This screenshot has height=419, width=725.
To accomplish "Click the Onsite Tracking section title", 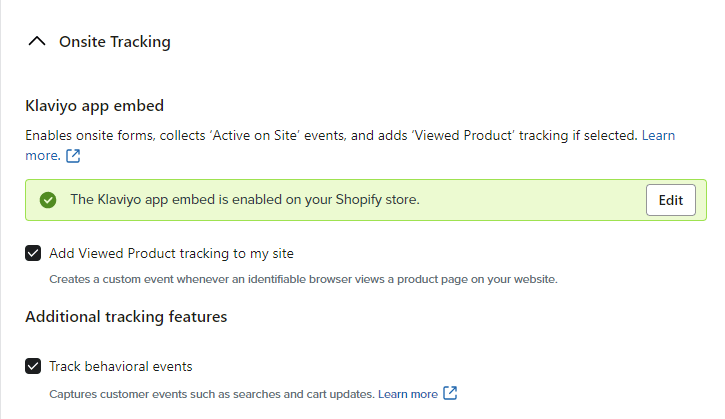I will coord(115,42).
